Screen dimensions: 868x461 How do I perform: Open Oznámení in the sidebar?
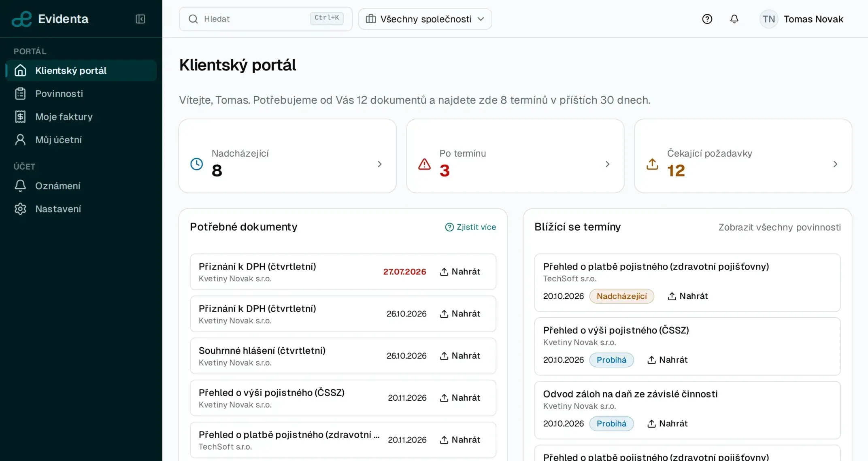pyautogui.click(x=81, y=186)
